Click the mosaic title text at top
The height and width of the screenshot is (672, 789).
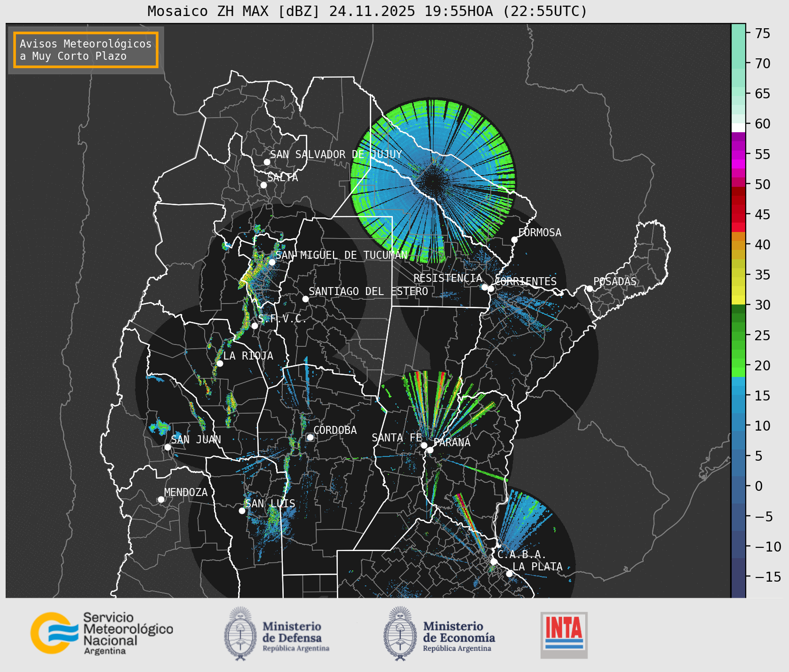pos(367,11)
